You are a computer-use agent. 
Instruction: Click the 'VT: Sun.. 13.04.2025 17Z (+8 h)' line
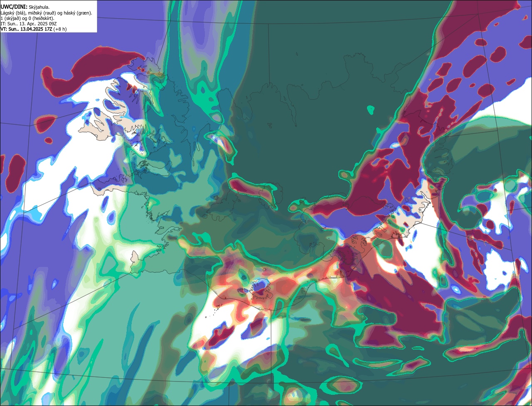pyautogui.click(x=34, y=29)
